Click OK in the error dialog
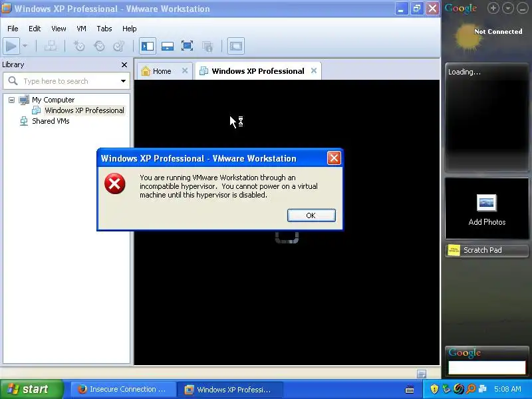Screen dimensions: 532x399 311,215
